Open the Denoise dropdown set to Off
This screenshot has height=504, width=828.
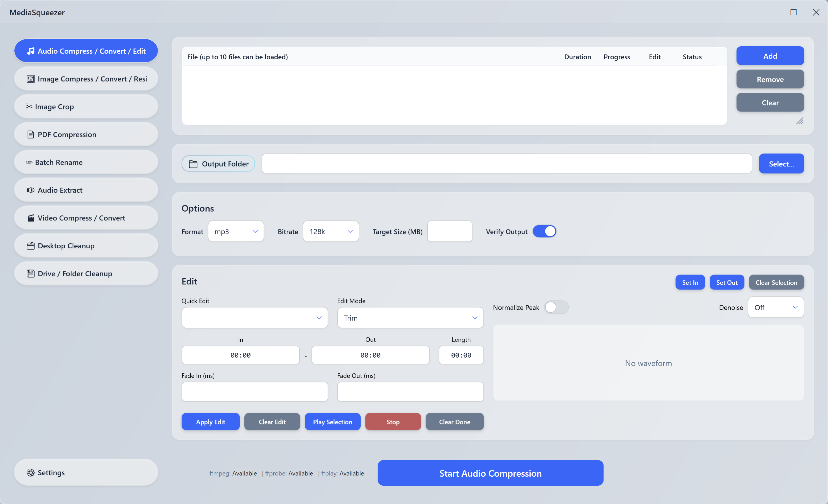coord(775,307)
